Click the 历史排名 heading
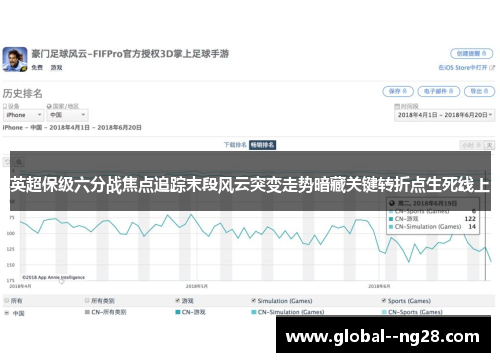Image resolution: width=500 pixels, height=362 pixels. click(23, 93)
